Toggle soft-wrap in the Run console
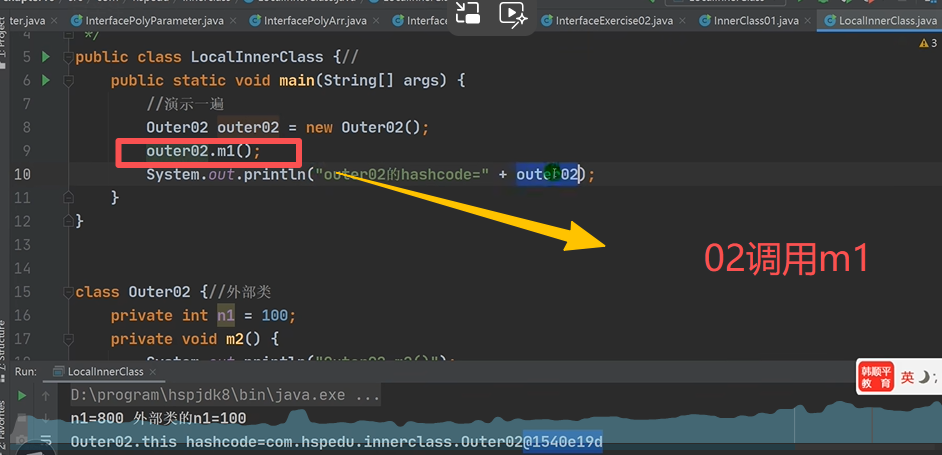 pyautogui.click(x=46, y=441)
